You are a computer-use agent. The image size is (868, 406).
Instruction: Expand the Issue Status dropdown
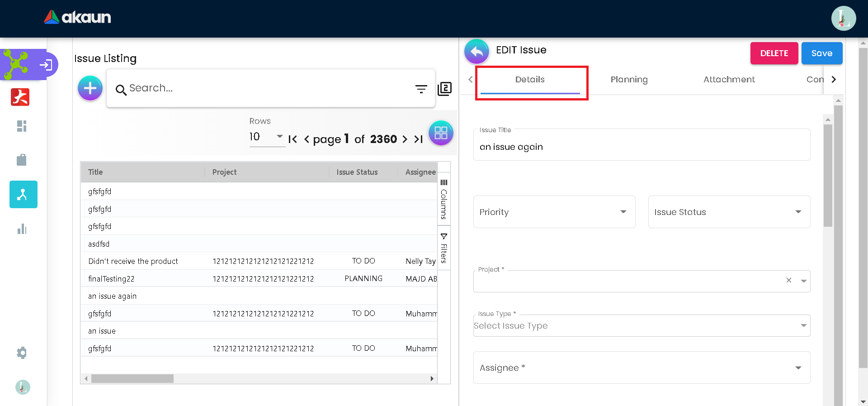pos(729,212)
